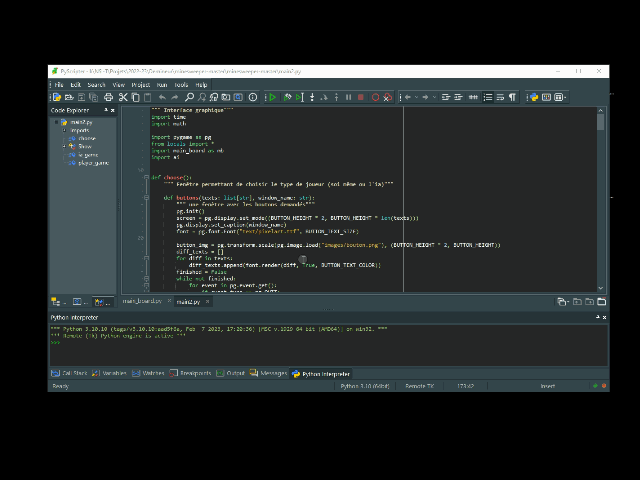Select ia_game in Code Explorer
Screen dimensions: 640x480
(88, 154)
